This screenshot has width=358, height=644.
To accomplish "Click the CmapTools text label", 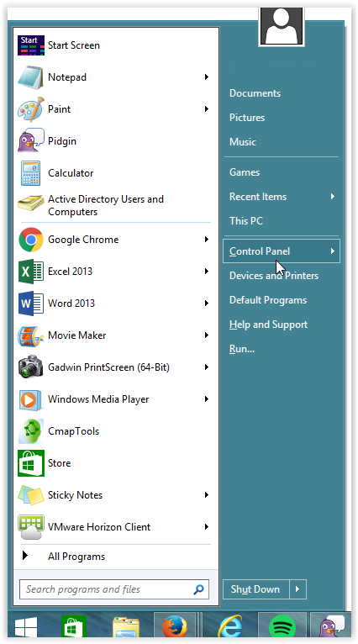I will coord(73,431).
